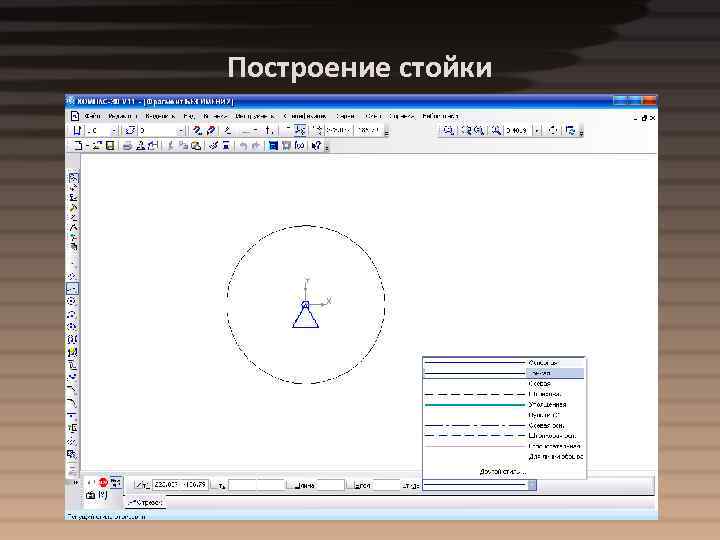Open the Справка menu
The height and width of the screenshot is (540, 720).
[401, 116]
